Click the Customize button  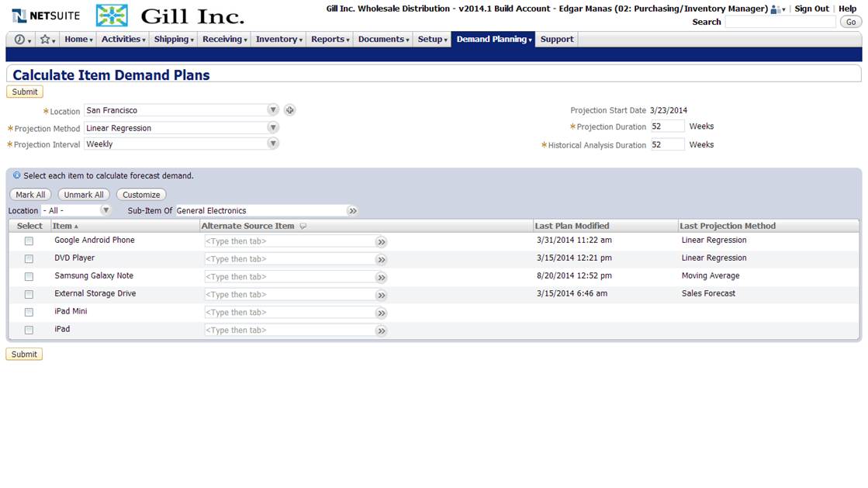coord(141,195)
